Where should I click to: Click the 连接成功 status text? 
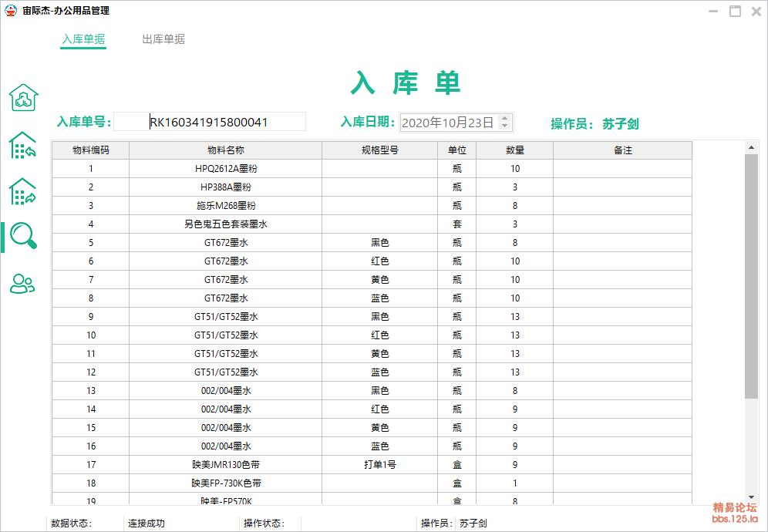point(147,524)
